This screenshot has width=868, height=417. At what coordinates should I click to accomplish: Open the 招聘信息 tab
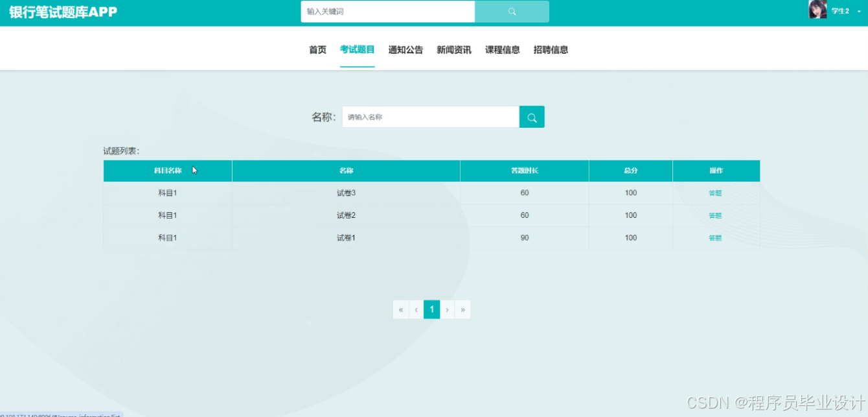click(x=550, y=49)
